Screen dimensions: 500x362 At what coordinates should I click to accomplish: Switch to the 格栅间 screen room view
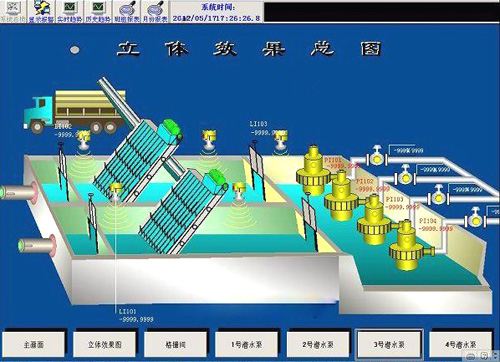pos(176,344)
